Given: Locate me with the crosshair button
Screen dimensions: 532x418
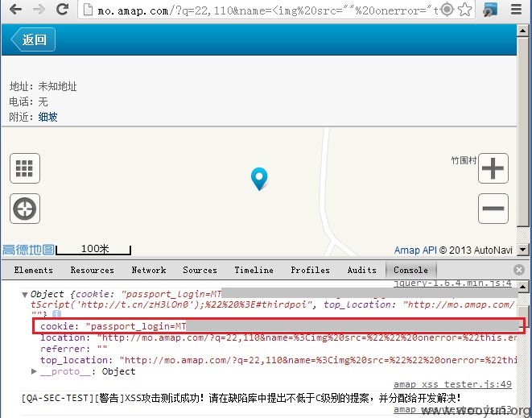Looking at the screenshot, I should point(25,209).
